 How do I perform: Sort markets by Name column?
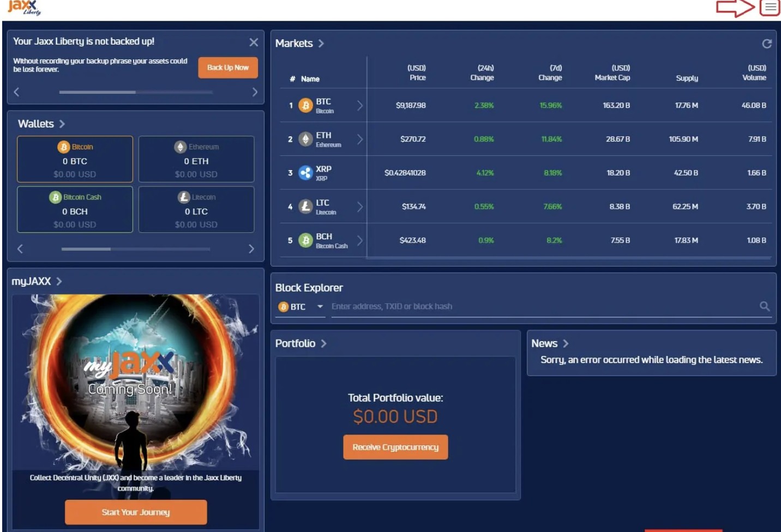310,79
